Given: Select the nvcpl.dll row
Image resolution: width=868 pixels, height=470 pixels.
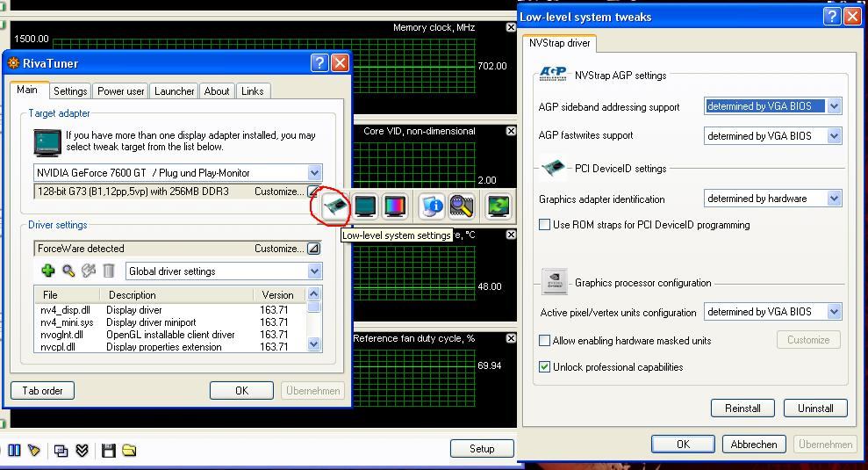Looking at the screenshot, I should coord(170,346).
